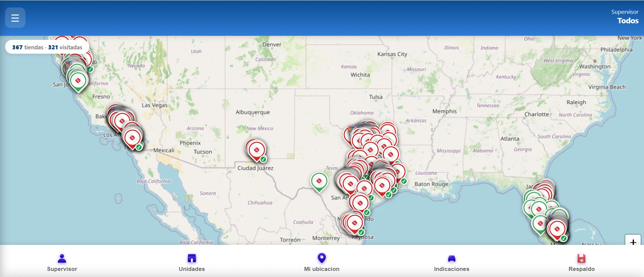
Task: Open the Supervisor tab
Action: tap(62, 263)
